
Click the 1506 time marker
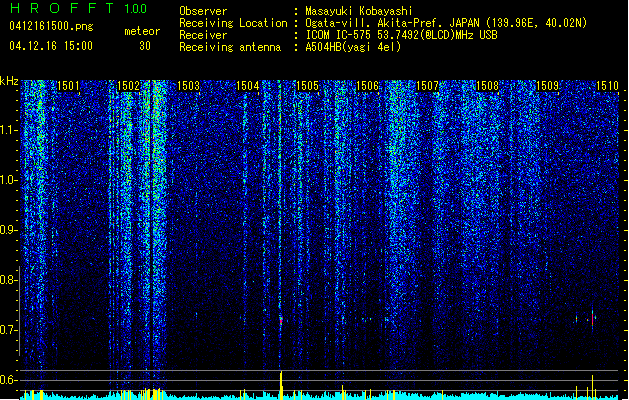[367, 86]
